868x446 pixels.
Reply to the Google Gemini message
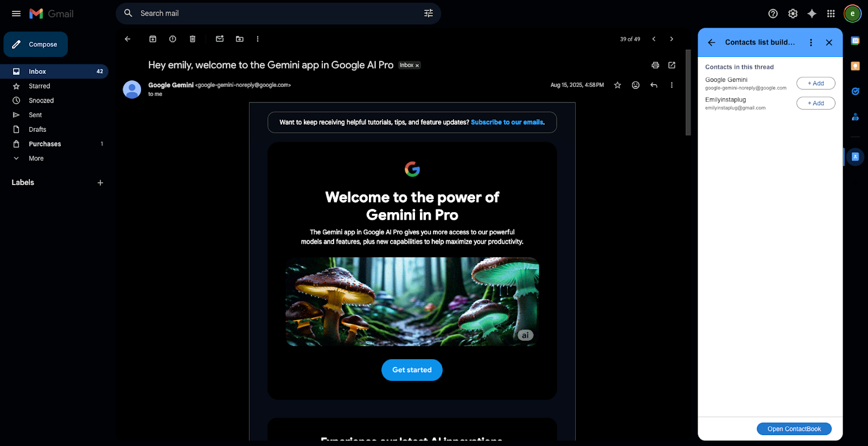[654, 85]
